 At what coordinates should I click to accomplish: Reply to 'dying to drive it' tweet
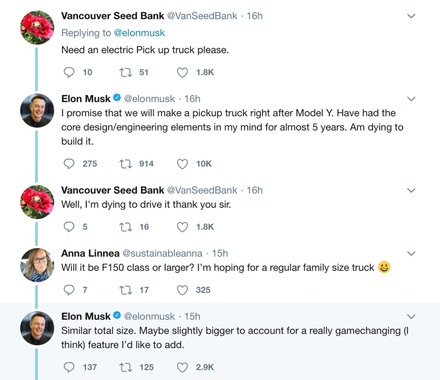(69, 227)
